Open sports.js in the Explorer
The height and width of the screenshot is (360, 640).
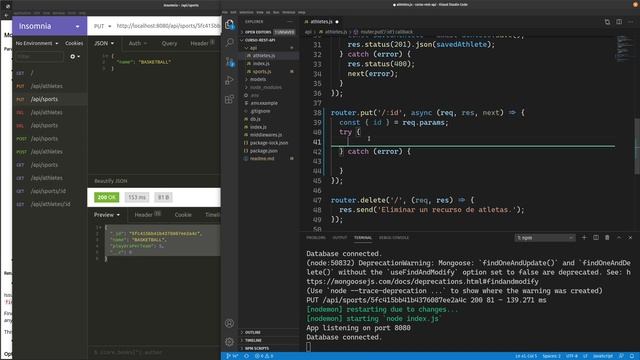pyautogui.click(x=268, y=71)
